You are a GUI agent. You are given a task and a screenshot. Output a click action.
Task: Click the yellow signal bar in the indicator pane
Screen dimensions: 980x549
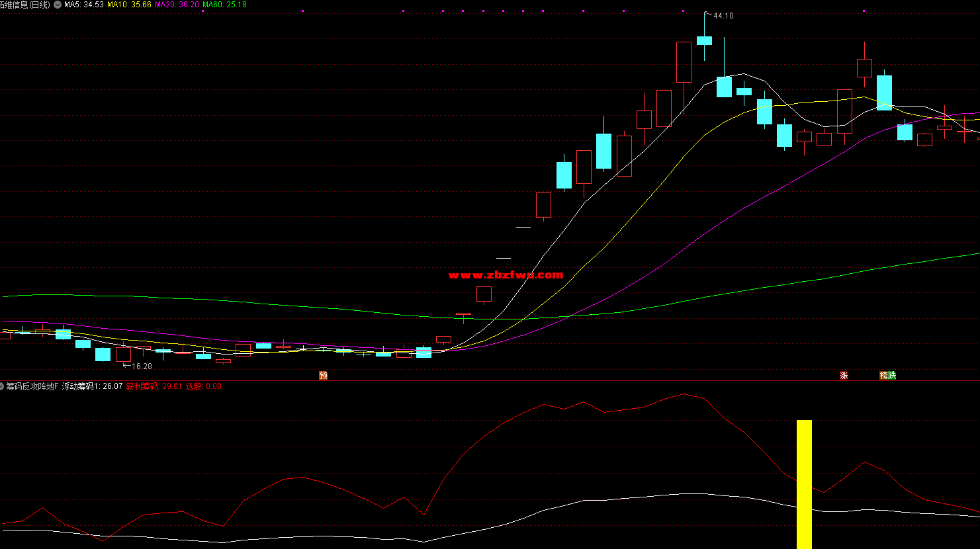tap(804, 484)
